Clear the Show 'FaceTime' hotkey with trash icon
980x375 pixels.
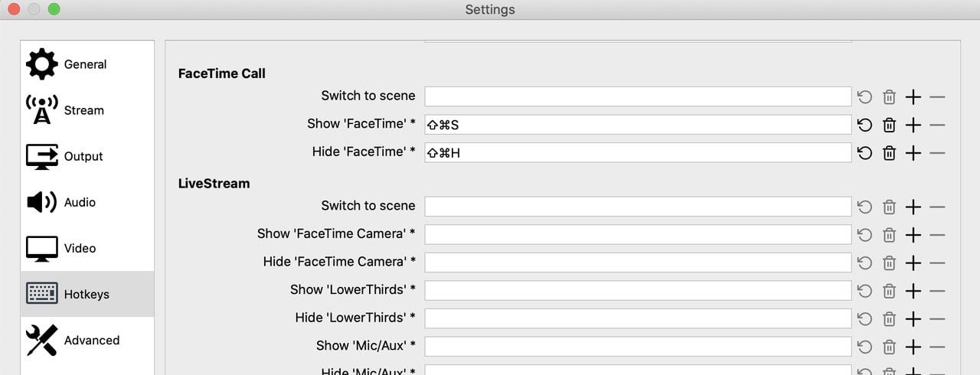pos(889,125)
